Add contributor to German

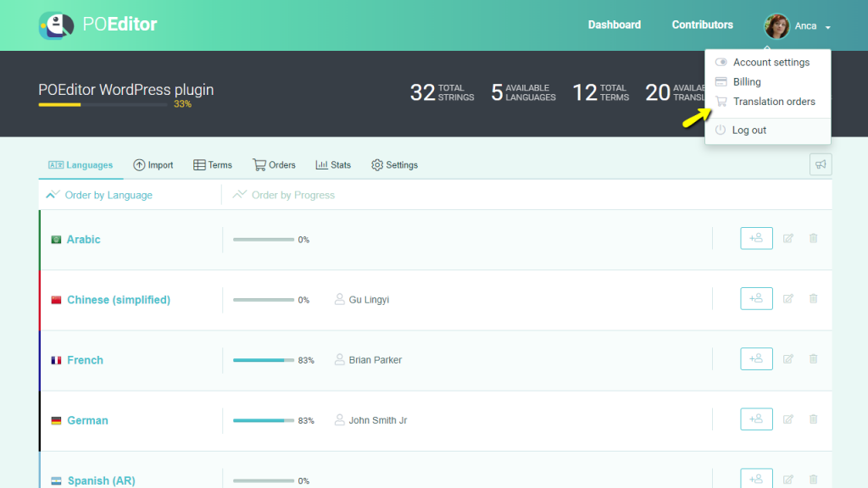coord(756,419)
